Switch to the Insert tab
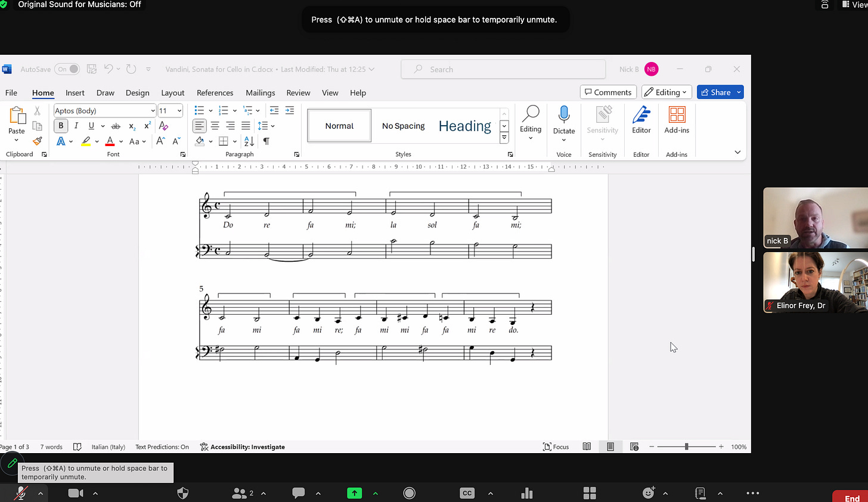Screen dimensions: 868x502 (x=75, y=93)
